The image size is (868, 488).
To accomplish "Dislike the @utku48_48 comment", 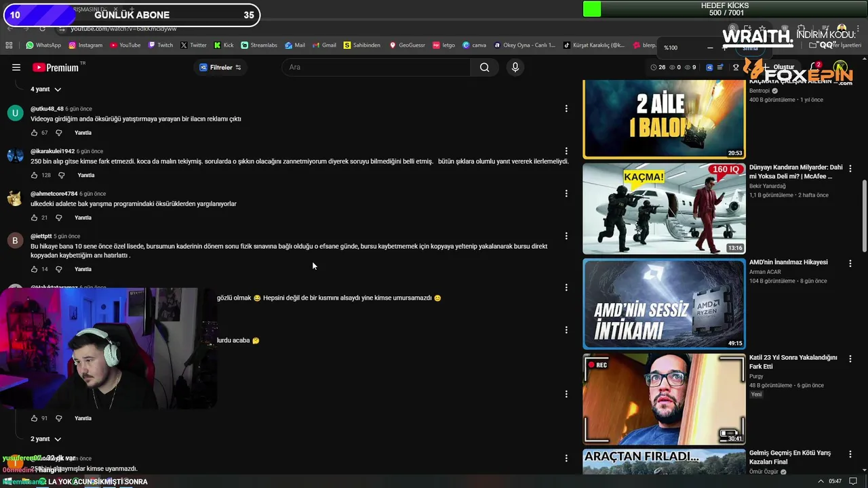I will tap(58, 133).
